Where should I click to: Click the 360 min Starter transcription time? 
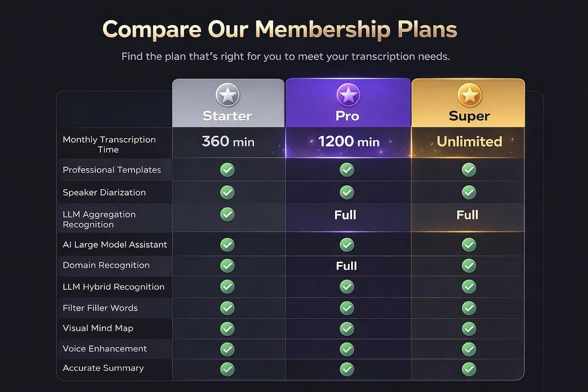tap(228, 142)
